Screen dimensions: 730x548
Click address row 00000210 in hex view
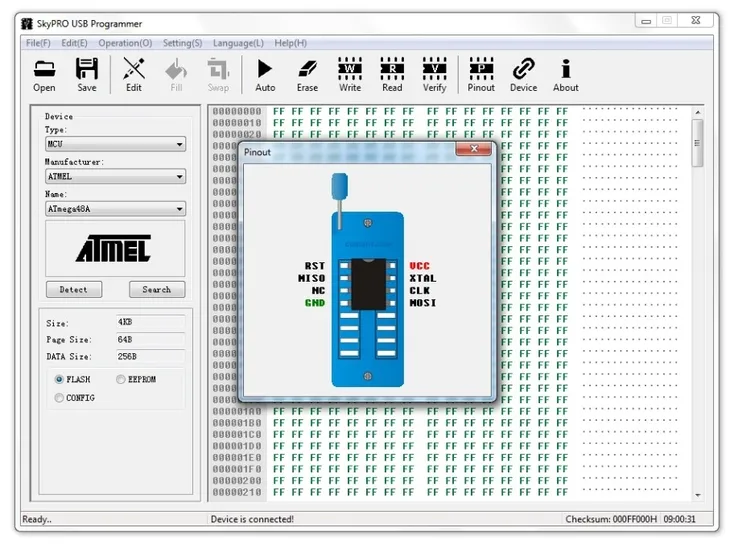click(x=237, y=492)
